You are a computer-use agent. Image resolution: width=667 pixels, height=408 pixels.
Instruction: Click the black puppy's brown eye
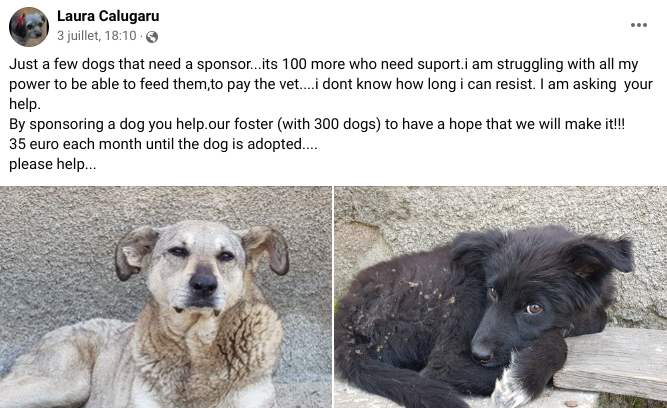(534, 308)
